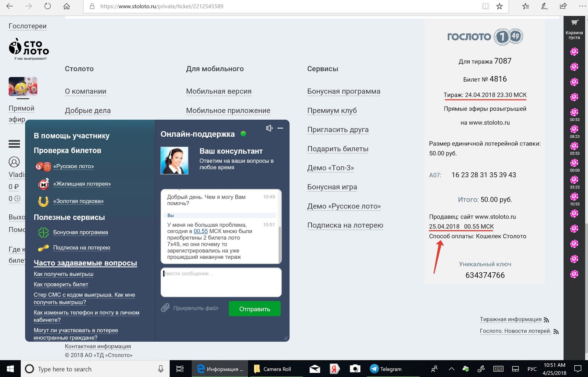This screenshot has width=588, height=377.
Task: Click the lottery chip timer showing 00:53
Action: click(574, 115)
